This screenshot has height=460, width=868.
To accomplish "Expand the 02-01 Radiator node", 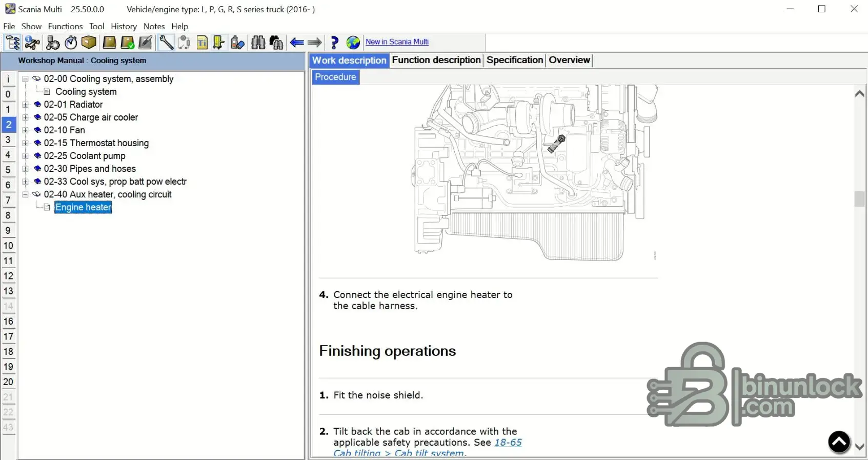I will (x=25, y=105).
